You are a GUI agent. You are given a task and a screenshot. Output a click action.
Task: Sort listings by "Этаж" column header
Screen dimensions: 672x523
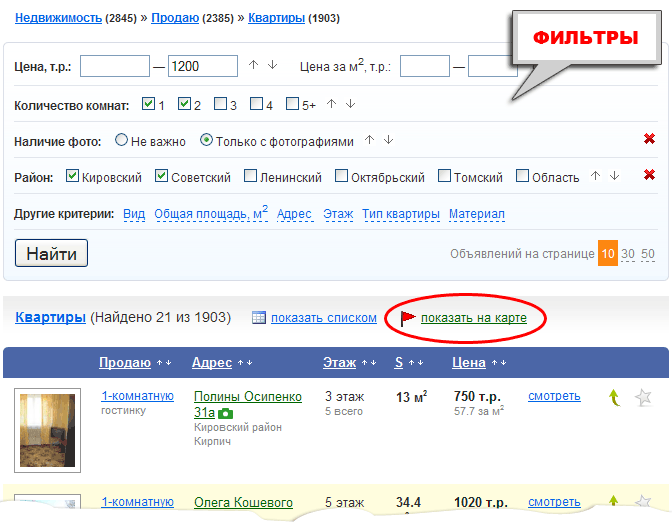click(340, 362)
